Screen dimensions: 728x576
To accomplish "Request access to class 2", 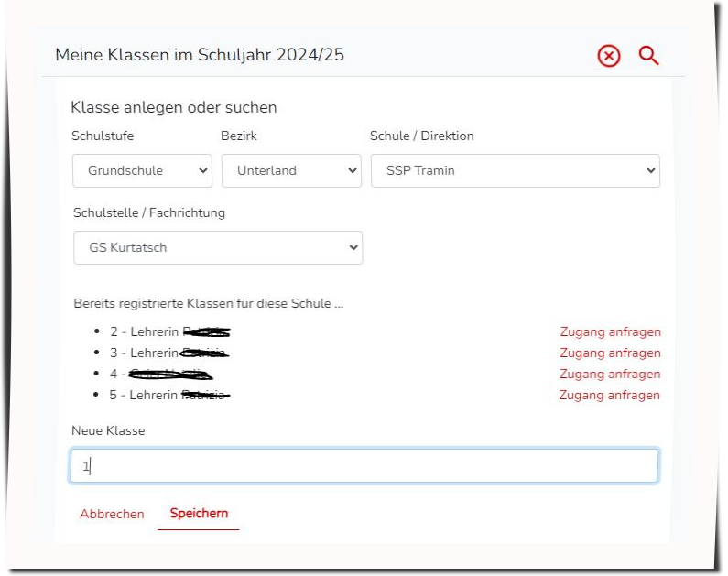I will point(610,332).
